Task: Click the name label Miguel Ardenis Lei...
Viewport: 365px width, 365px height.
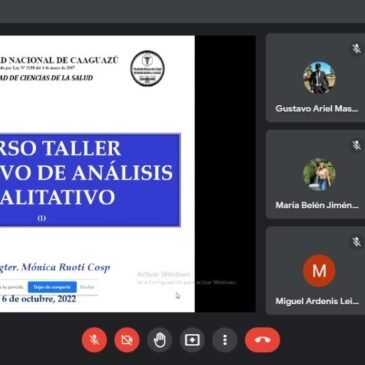Action: tap(317, 301)
